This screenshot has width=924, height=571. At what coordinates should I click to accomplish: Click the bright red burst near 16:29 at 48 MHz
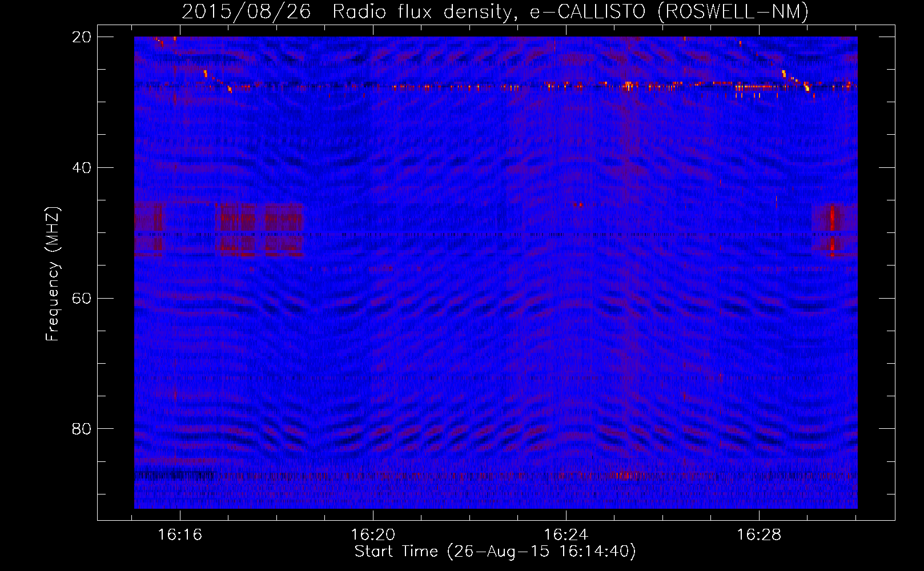(x=833, y=219)
